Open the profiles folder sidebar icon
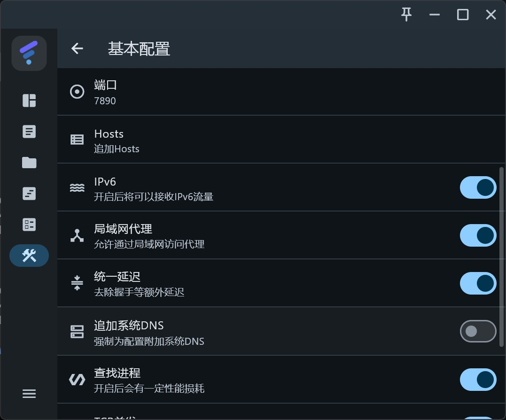The width and height of the screenshot is (506, 420). coord(29,163)
